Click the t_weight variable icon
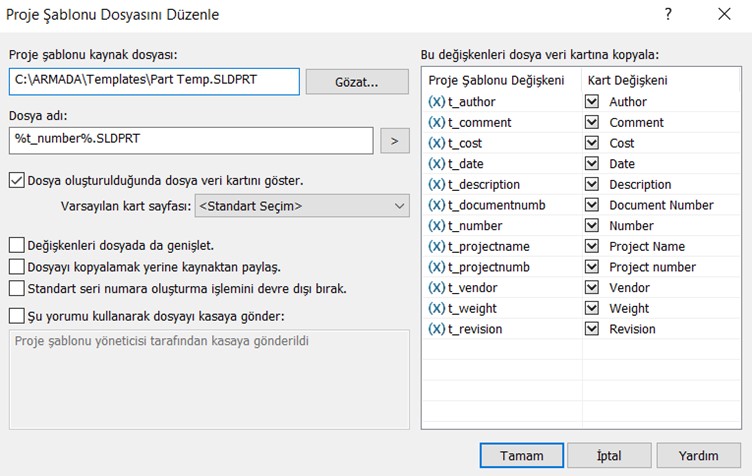 (x=436, y=308)
